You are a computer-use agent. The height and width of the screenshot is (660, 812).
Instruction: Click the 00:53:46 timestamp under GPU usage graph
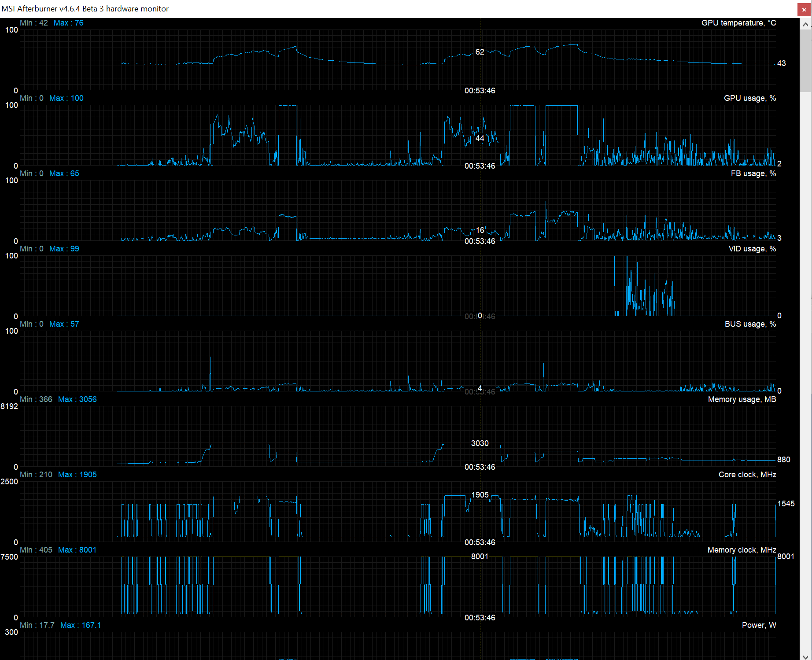coord(480,166)
